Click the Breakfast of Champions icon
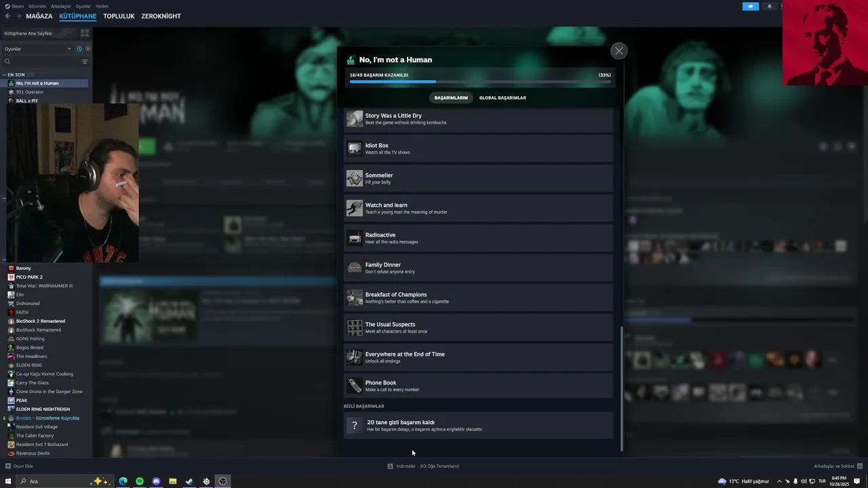This screenshot has width=868, height=488. (x=355, y=298)
